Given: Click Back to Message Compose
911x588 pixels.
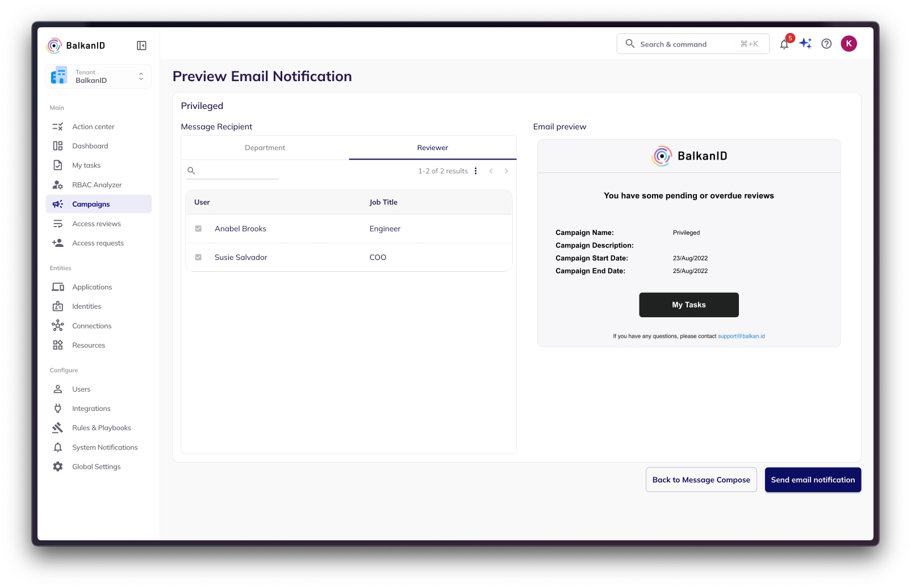Looking at the screenshot, I should click(701, 480).
